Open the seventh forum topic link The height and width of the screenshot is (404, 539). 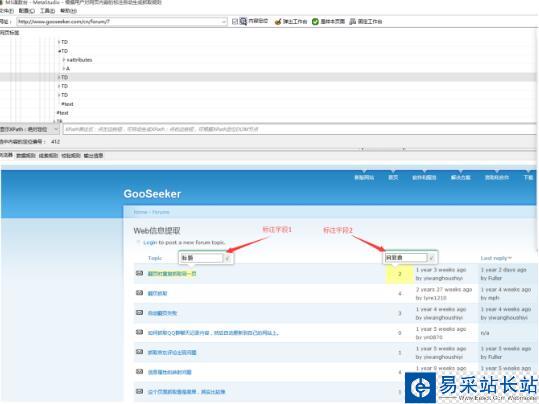(186, 392)
